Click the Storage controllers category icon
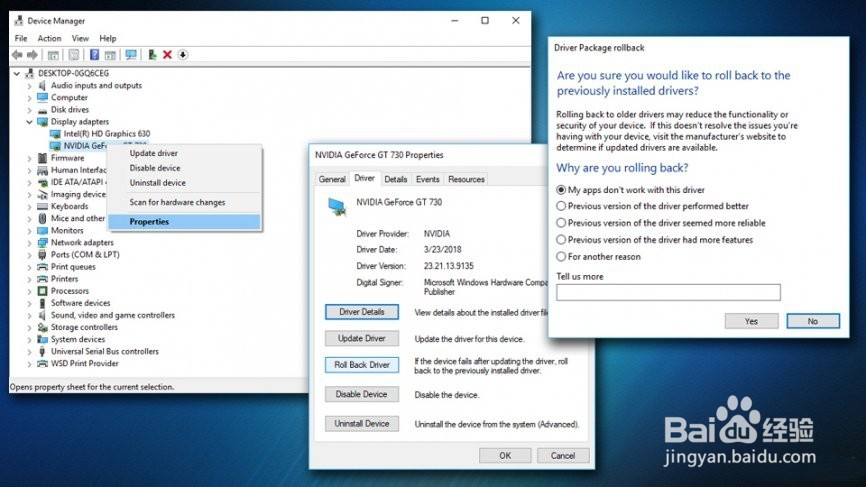Viewport: 866px width, 487px height. [42, 327]
